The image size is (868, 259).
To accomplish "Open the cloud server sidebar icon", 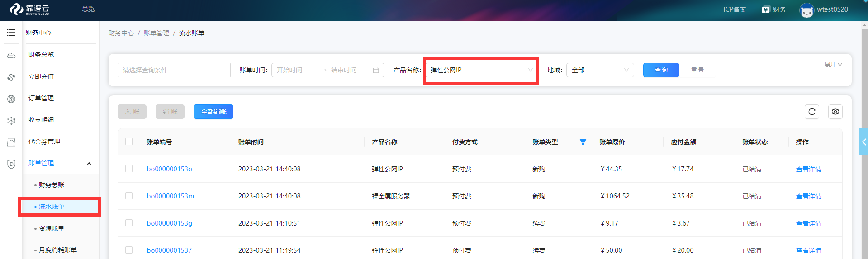I will tap(11, 56).
